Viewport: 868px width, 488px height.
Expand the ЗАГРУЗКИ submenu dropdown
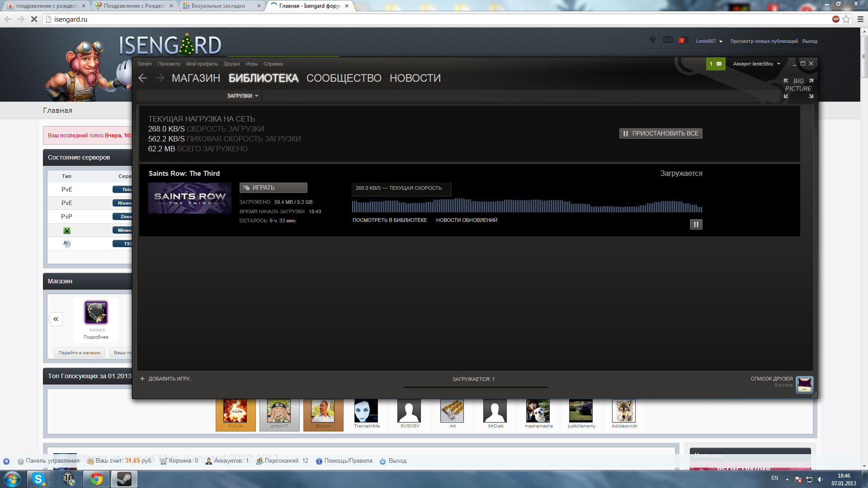(x=243, y=96)
